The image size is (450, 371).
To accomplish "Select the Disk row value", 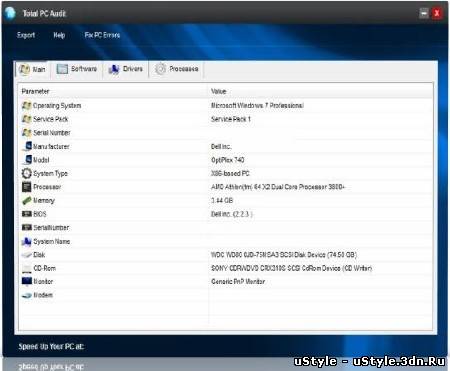I will pos(284,255).
